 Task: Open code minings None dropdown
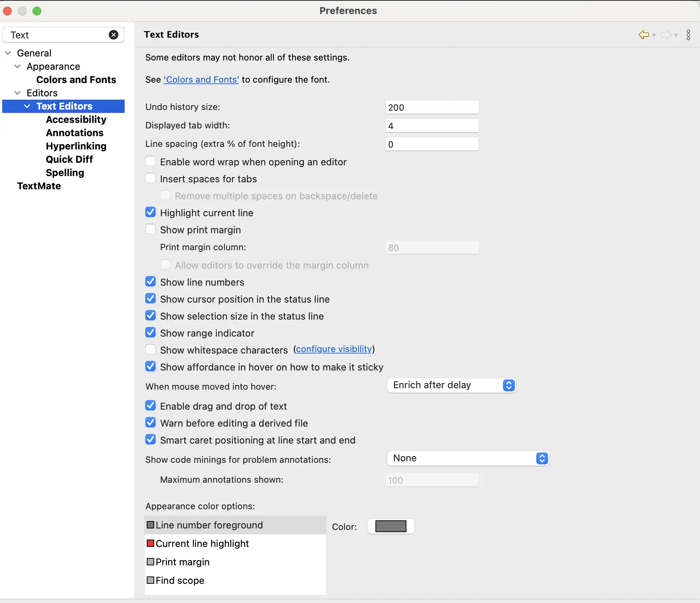468,458
